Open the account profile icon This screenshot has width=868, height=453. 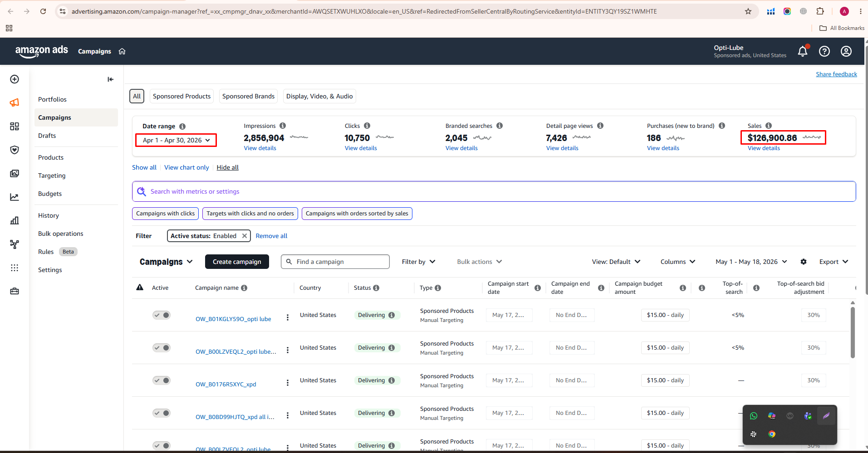tap(846, 51)
